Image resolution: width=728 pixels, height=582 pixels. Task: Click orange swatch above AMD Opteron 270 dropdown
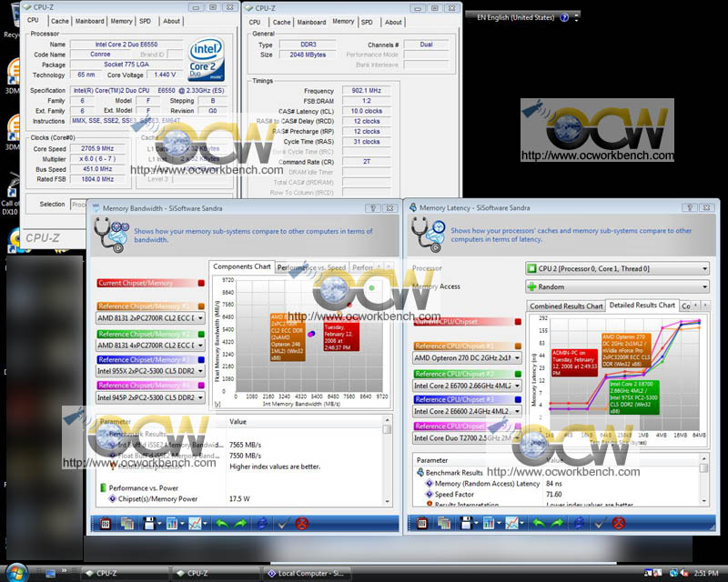point(518,346)
